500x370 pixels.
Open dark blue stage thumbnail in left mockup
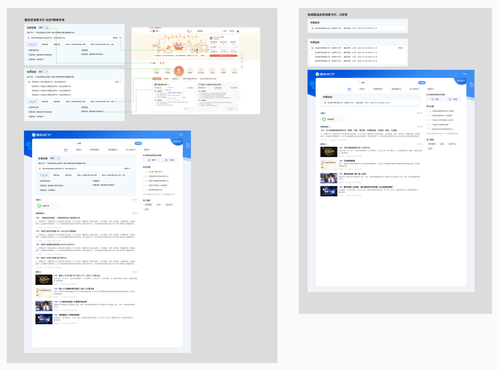pyautogui.click(x=44, y=319)
